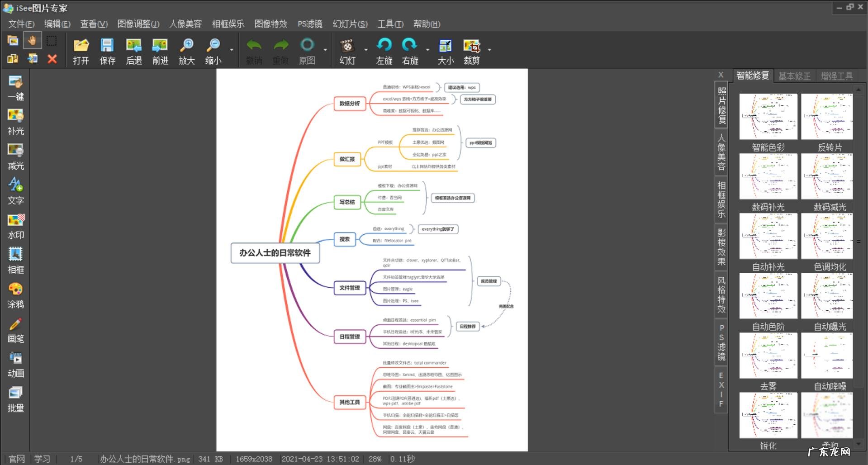Viewport: 868px width, 465px height.
Task: Open dropdown arrow next to 裁剪
Action: click(x=489, y=50)
